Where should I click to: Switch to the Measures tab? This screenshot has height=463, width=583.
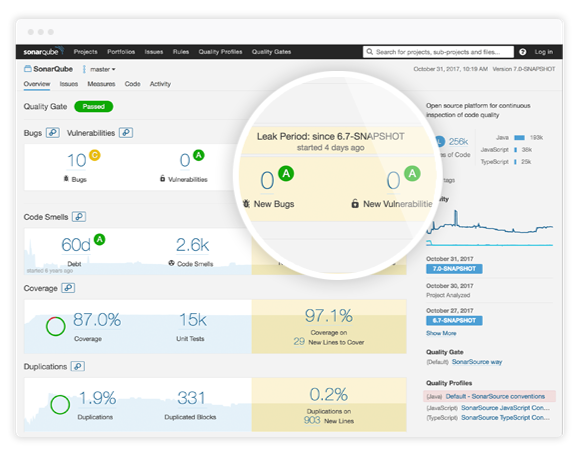101,84
